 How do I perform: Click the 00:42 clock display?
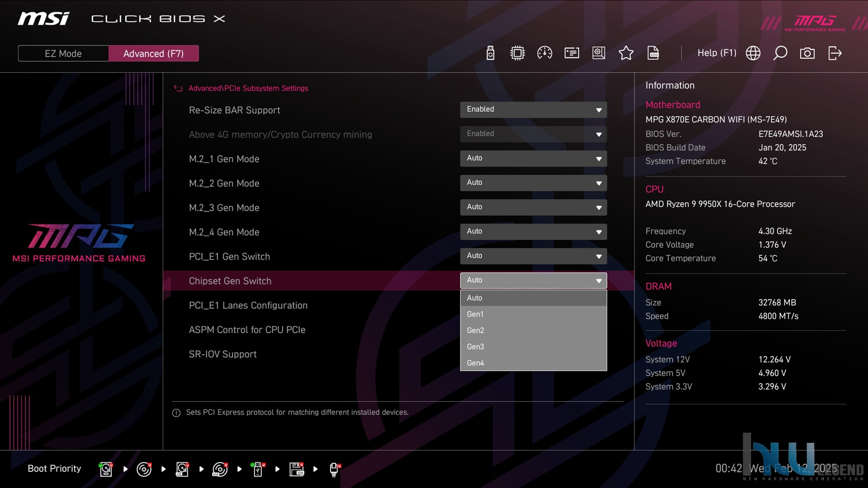(x=728, y=468)
